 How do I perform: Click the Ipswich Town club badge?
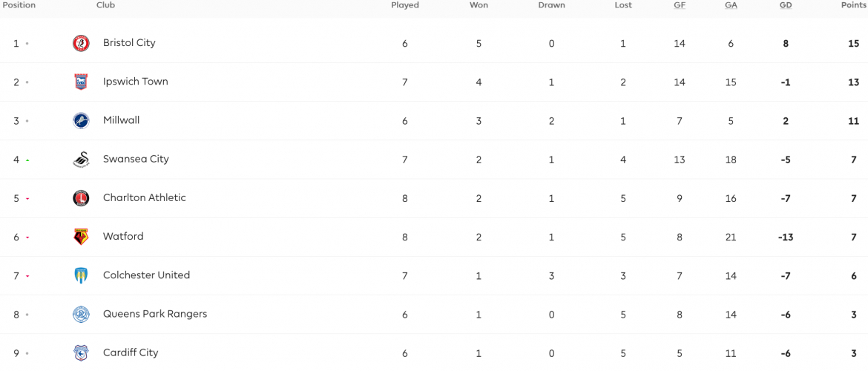[82, 82]
